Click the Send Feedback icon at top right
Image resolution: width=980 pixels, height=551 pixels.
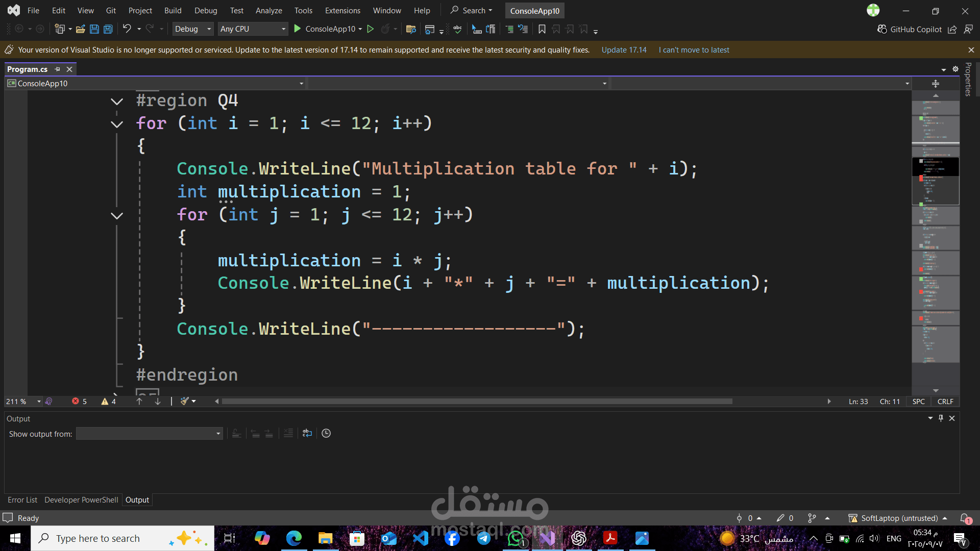click(968, 29)
